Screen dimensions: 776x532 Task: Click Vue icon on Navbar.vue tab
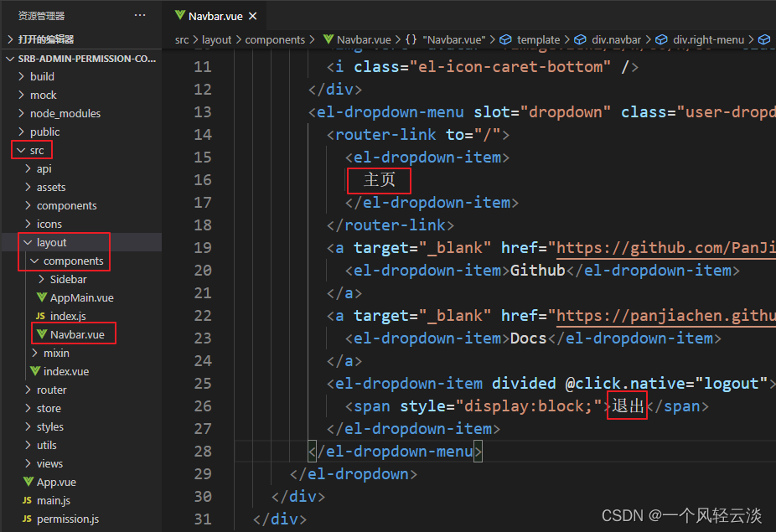coord(180,15)
